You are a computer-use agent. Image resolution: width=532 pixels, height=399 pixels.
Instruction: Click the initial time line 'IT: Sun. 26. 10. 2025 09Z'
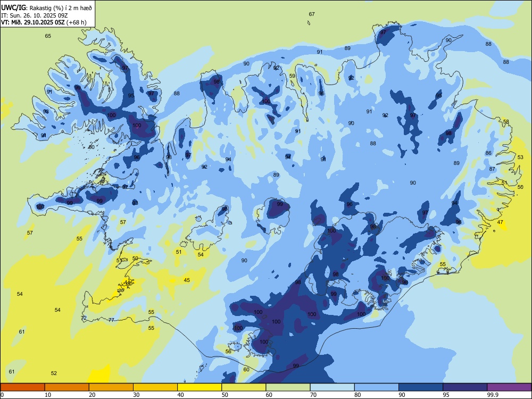(35, 15)
